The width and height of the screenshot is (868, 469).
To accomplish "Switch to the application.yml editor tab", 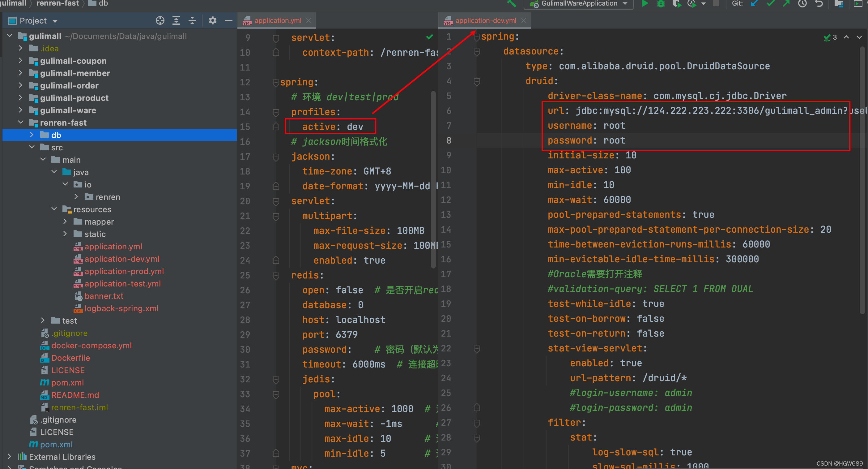I will pos(278,20).
